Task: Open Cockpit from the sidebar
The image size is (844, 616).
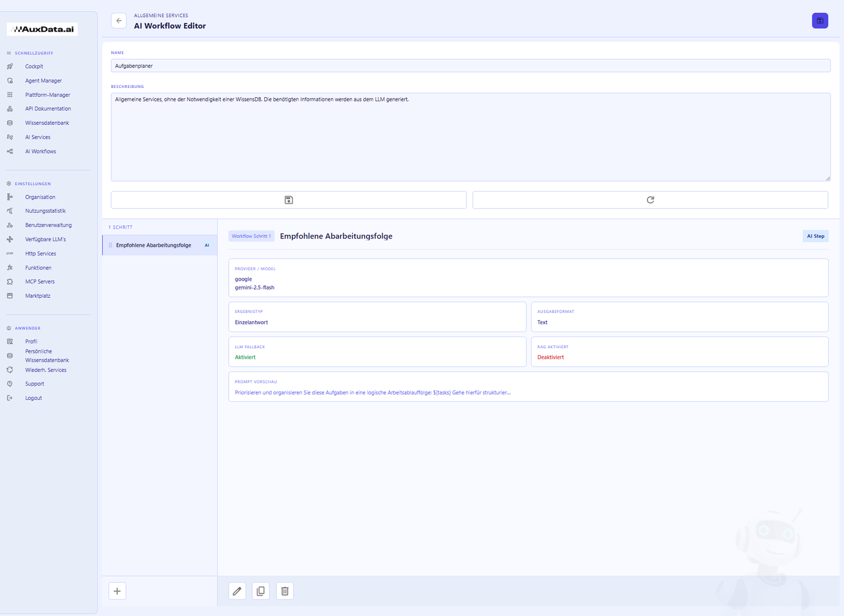Action: [x=34, y=66]
